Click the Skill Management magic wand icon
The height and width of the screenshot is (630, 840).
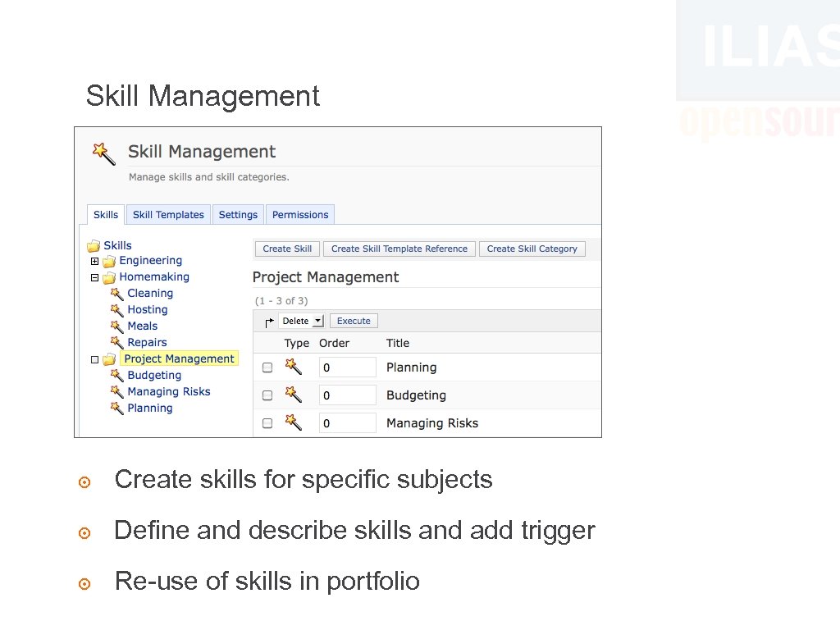point(103,153)
